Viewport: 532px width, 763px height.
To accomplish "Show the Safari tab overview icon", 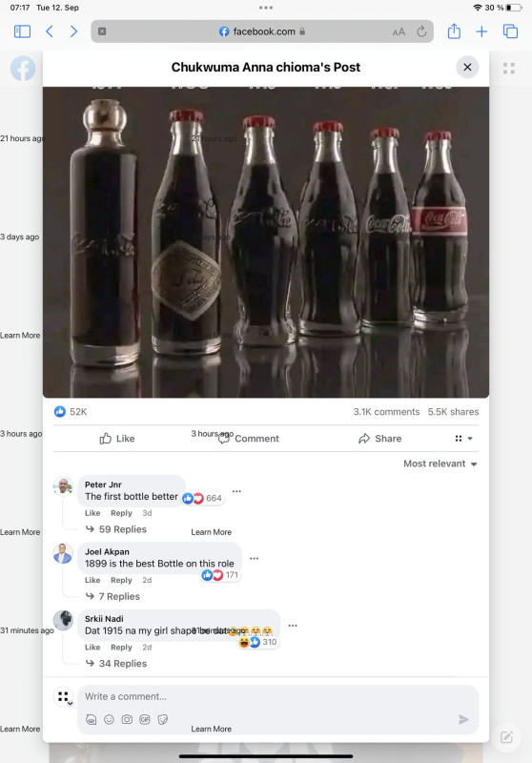I will coord(510,31).
